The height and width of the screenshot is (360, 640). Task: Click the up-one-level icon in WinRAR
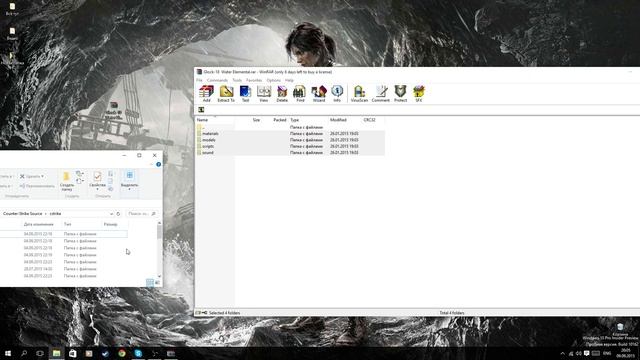point(201,109)
